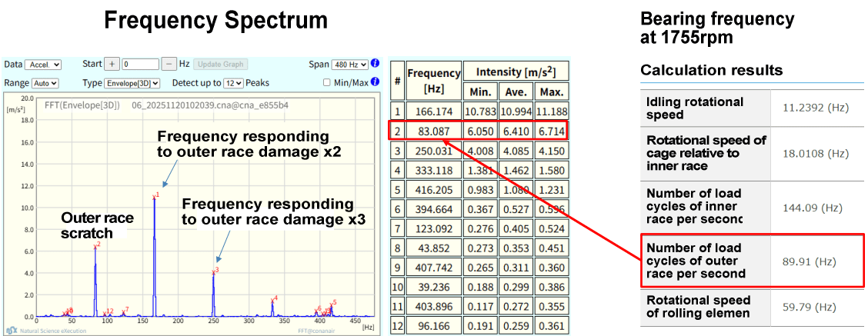Click the Calculation results heading
This screenshot has width=868, height=336.
coord(711,70)
